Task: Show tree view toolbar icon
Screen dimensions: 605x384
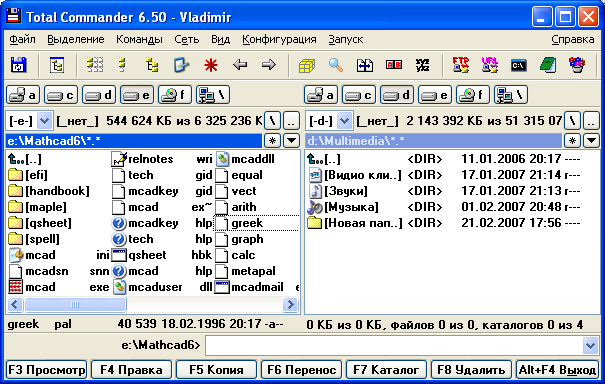Action: tap(152, 65)
